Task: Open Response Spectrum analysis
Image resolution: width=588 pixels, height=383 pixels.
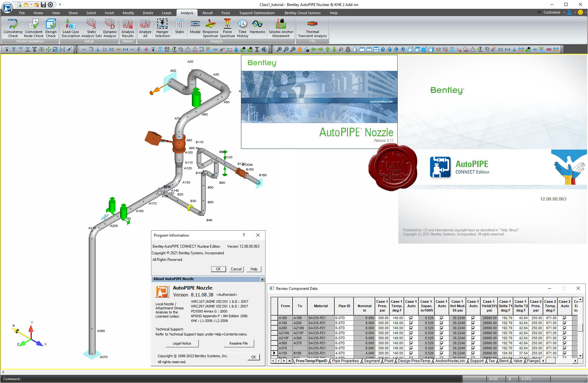Action: click(x=210, y=28)
